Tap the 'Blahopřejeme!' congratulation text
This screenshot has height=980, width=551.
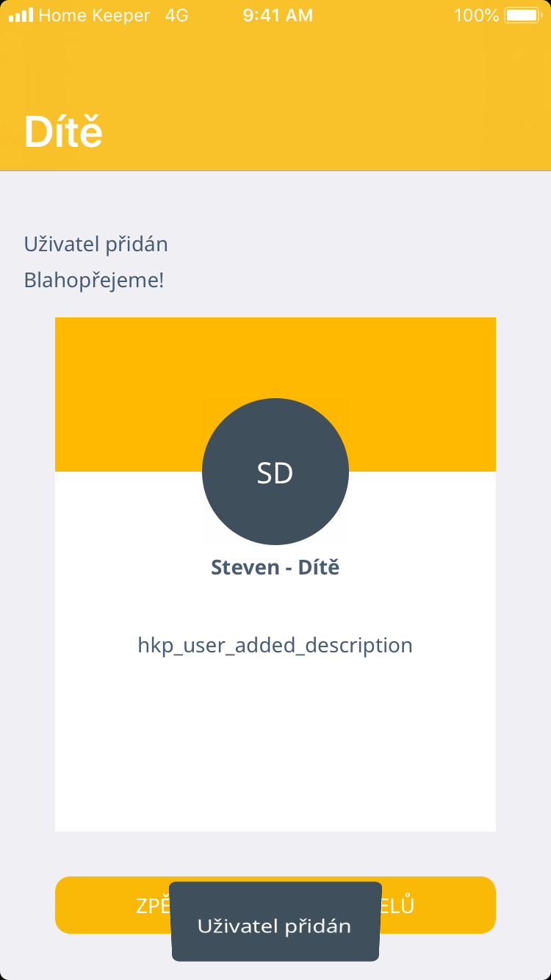(x=94, y=280)
